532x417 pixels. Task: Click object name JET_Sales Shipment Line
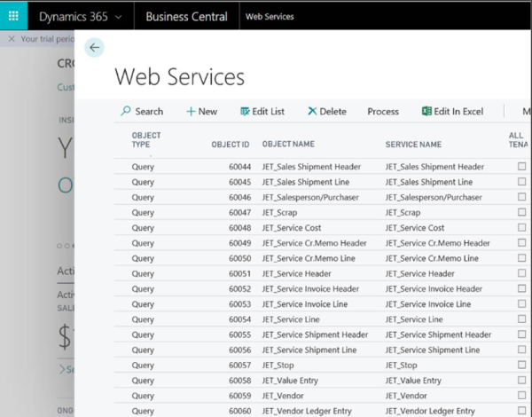pyautogui.click(x=306, y=182)
